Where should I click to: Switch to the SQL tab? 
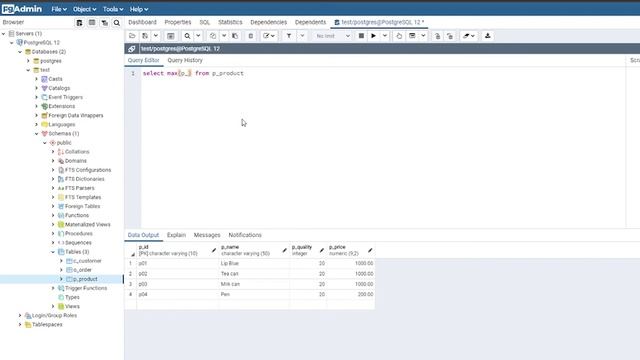204,22
